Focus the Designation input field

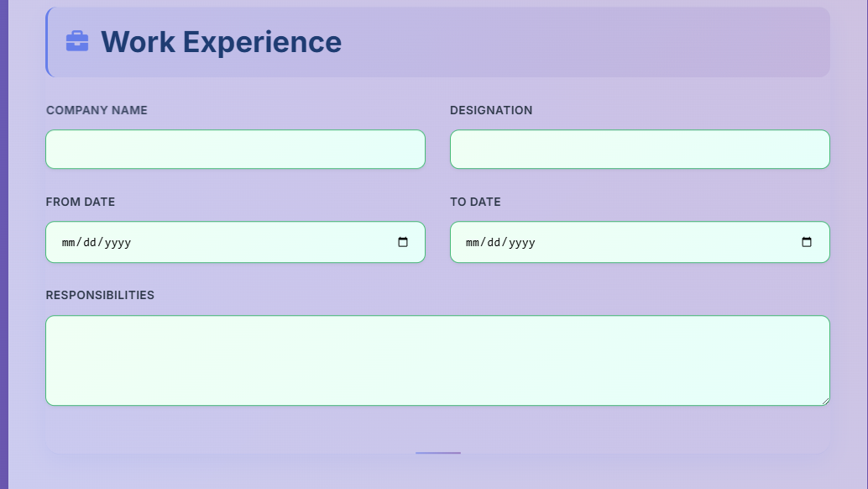tap(640, 149)
